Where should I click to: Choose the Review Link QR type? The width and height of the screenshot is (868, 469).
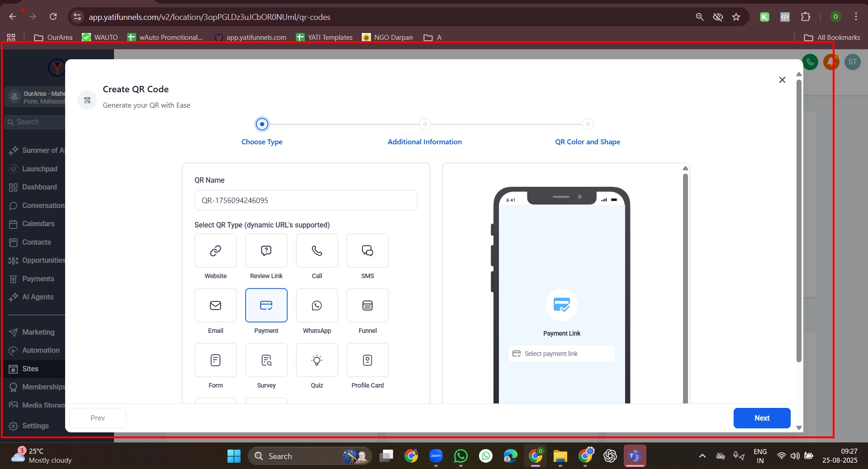pyautogui.click(x=266, y=251)
